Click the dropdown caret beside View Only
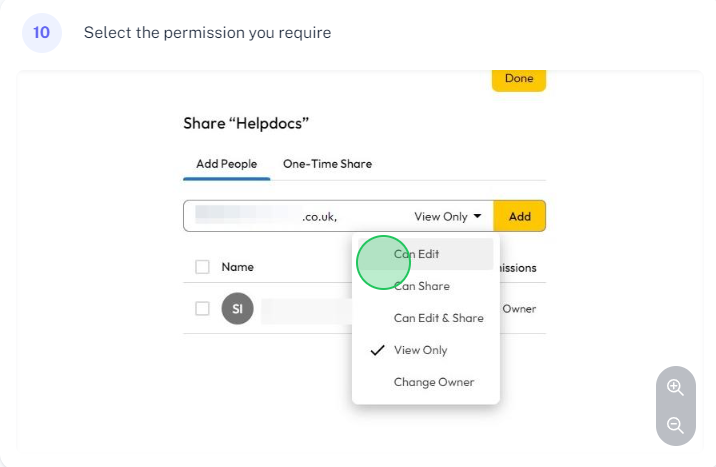Viewport: 716px width, 467px height. (477, 216)
